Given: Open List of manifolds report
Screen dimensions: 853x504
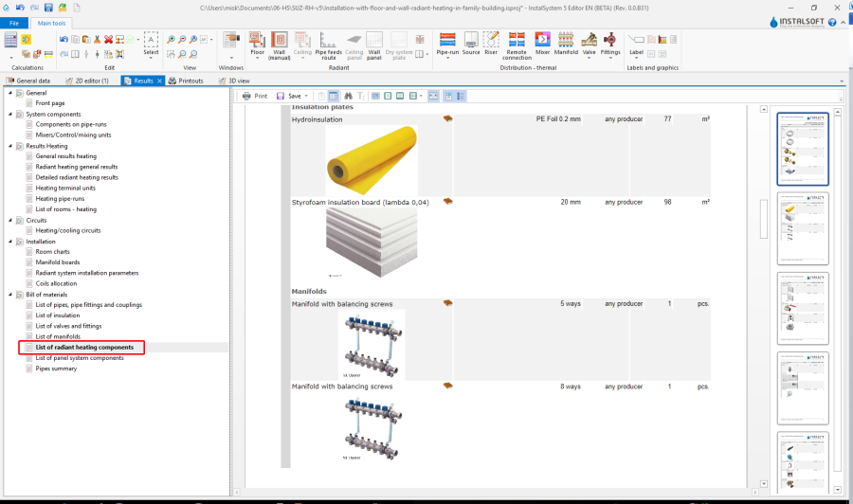Looking at the screenshot, I should coord(56,336).
